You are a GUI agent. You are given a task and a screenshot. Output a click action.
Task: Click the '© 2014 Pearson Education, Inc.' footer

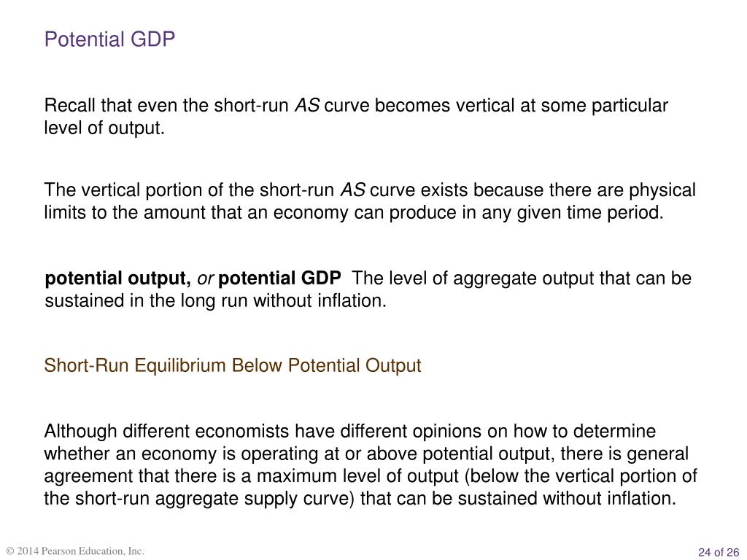[x=75, y=551]
